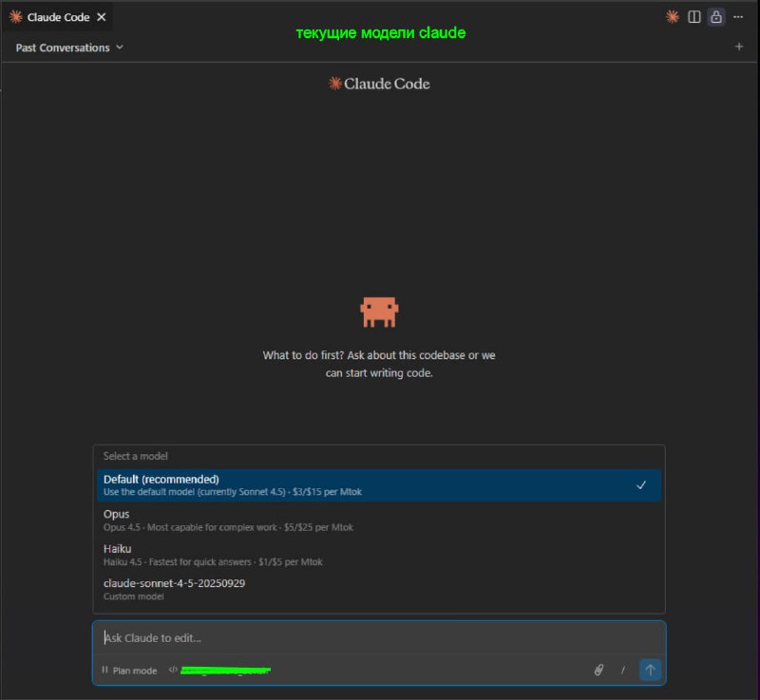Click the chevron beside Past Conversations
Image resolution: width=760 pixels, height=700 pixels.
(x=120, y=47)
